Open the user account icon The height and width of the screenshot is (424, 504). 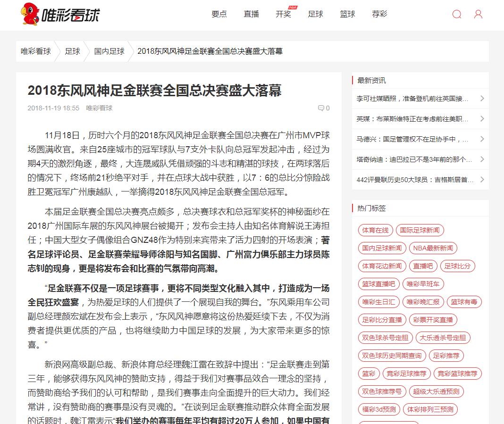click(x=479, y=14)
